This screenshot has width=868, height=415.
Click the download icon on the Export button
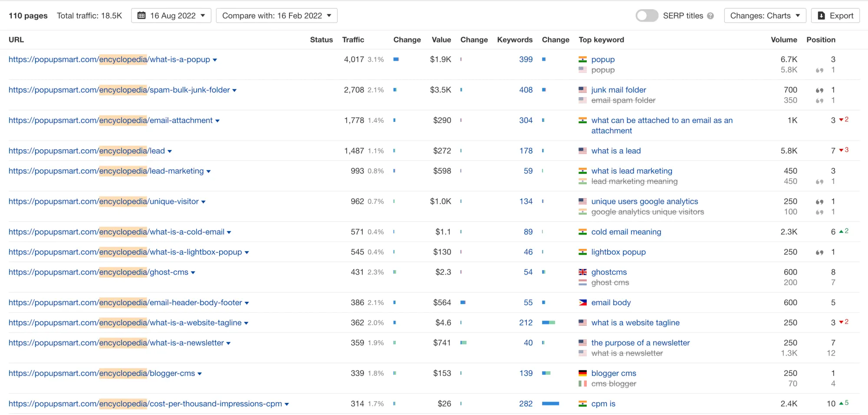click(821, 16)
